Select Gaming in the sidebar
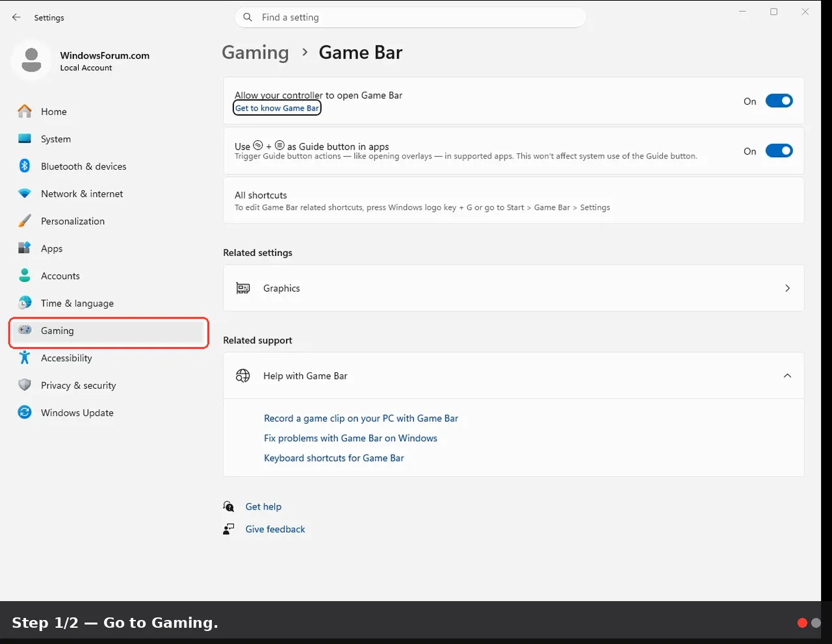 [x=109, y=331]
